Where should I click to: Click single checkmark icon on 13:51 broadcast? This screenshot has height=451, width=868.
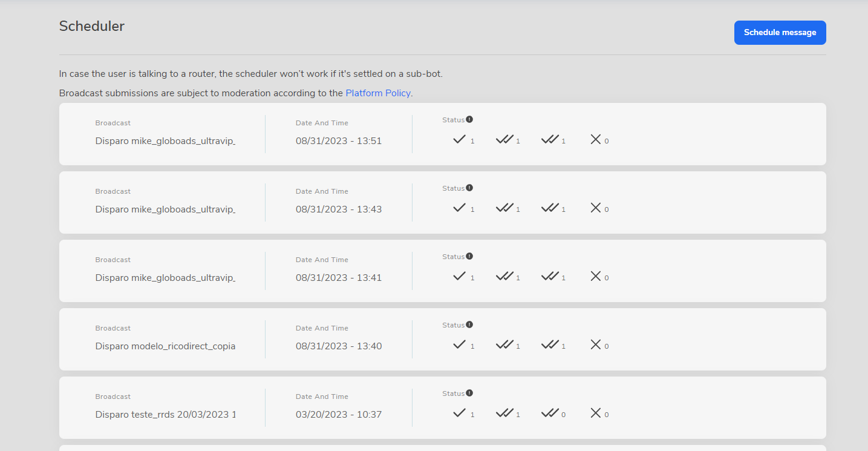(459, 140)
